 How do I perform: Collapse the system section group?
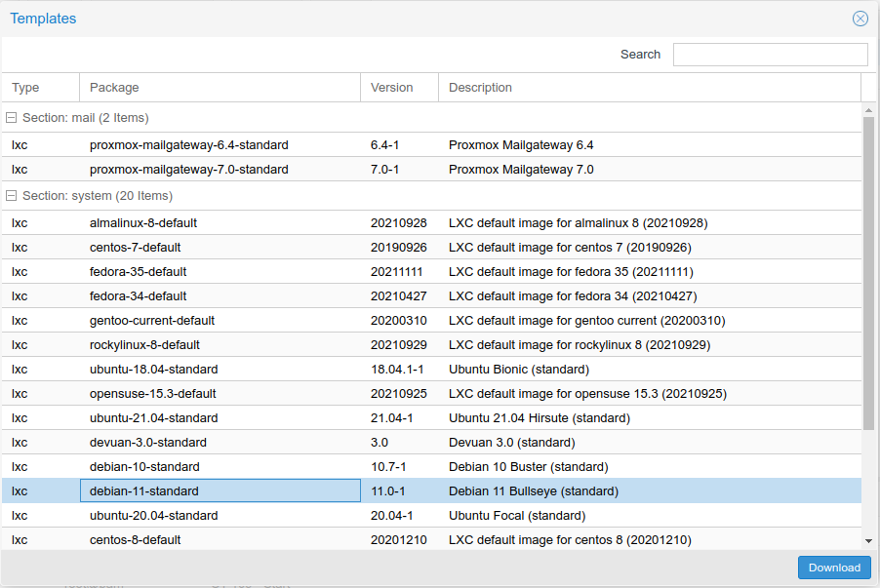click(12, 196)
